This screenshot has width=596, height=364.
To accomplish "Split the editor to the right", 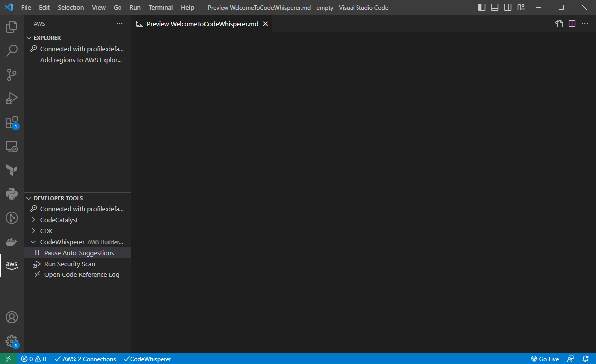I will (572, 24).
